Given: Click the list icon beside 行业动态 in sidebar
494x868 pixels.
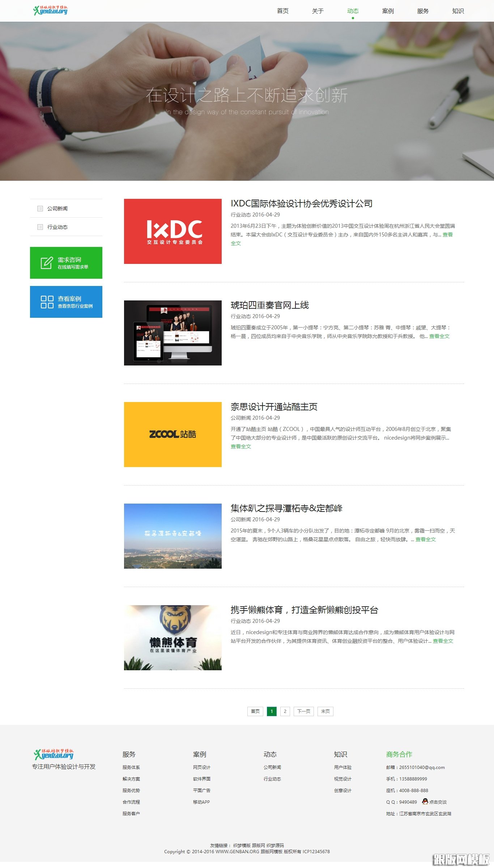Looking at the screenshot, I should click(40, 227).
